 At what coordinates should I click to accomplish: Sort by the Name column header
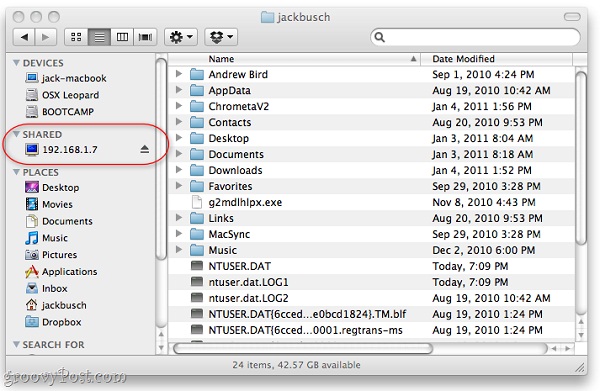tap(294, 59)
